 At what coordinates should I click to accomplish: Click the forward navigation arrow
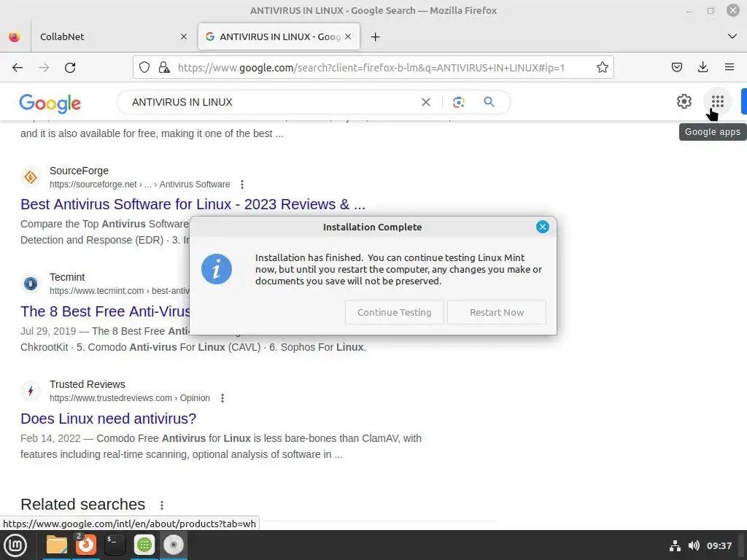pos(44,68)
